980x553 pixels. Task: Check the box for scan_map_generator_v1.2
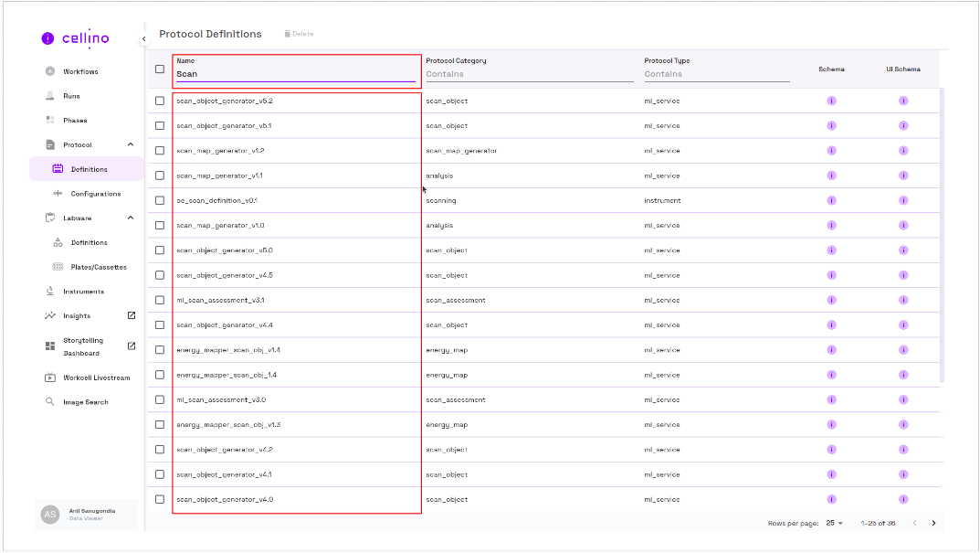click(160, 151)
